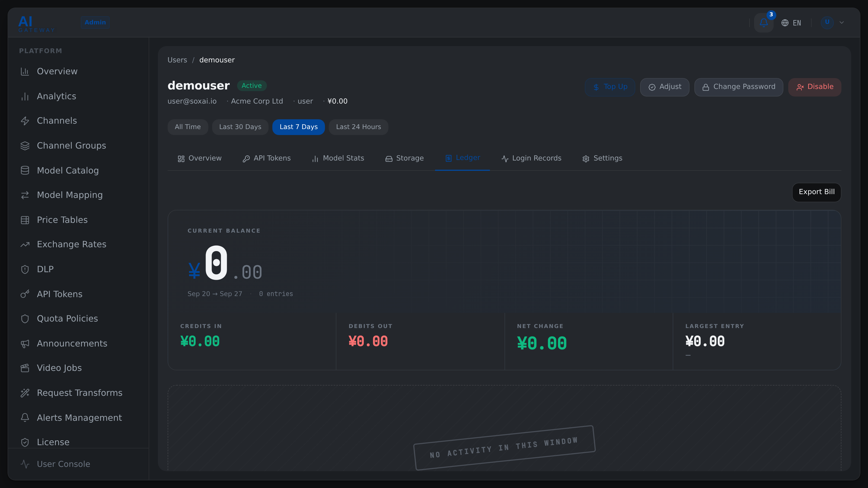Viewport: 868px width, 488px height.
Task: Click the License shield-check icon
Action: 25,442
